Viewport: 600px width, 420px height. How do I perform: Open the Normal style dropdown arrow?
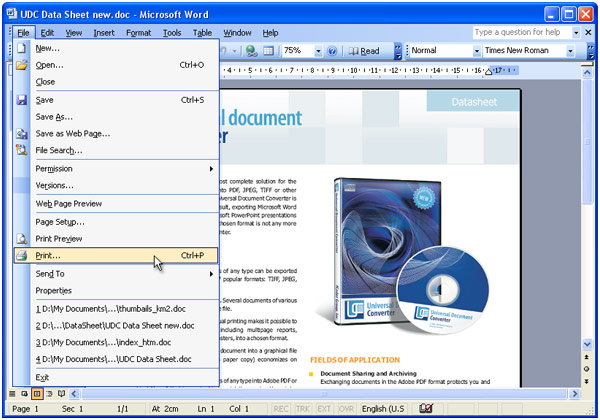point(476,51)
